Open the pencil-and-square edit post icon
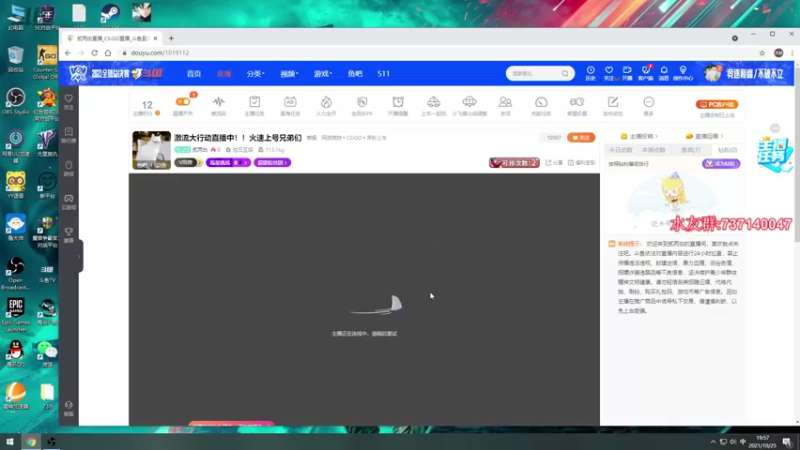The width and height of the screenshot is (800, 450). coord(613,102)
